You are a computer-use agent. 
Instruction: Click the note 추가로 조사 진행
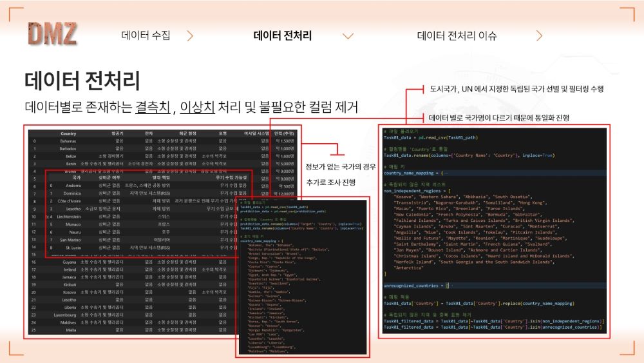tap(330, 182)
